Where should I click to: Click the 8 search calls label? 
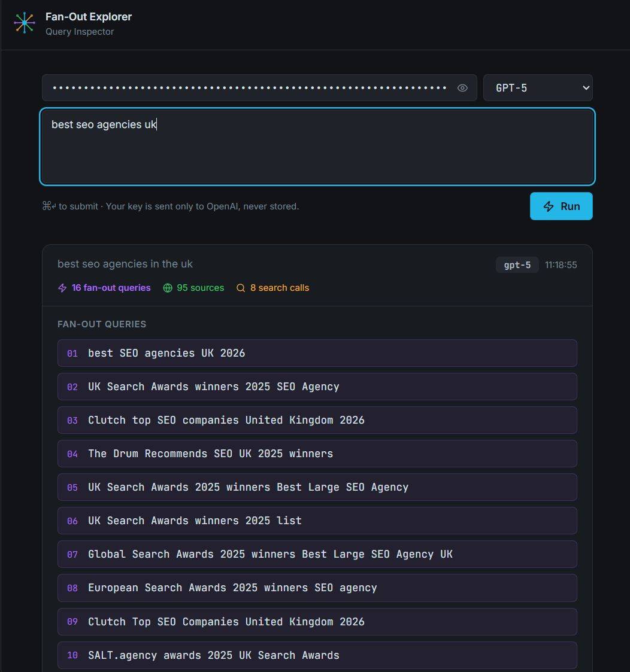point(279,288)
